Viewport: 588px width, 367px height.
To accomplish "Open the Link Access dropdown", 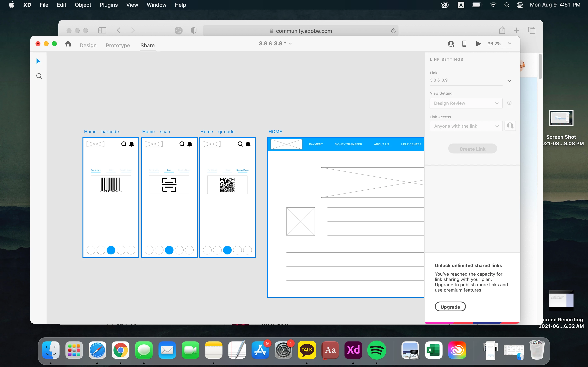I will click(466, 126).
